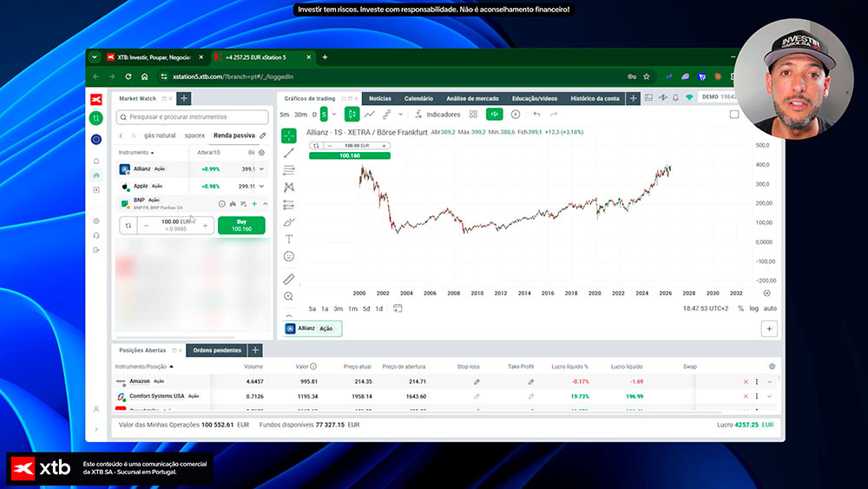This screenshot has height=489, width=868.
Task: Expand Comfort Systems USA position chevron
Action: (769, 397)
